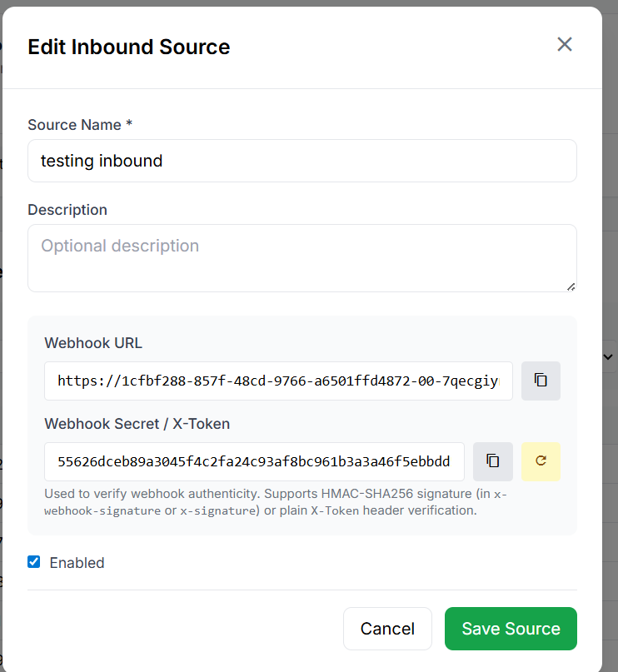Select the Webhook URL text field
Screen dimensions: 618x672
click(278, 381)
